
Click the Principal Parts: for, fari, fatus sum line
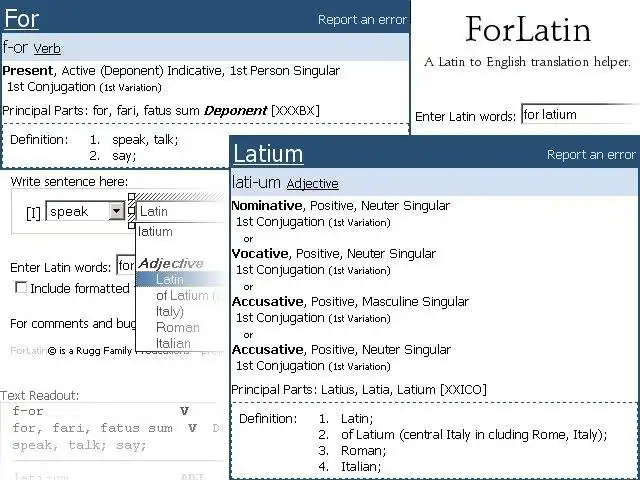[x=161, y=111]
